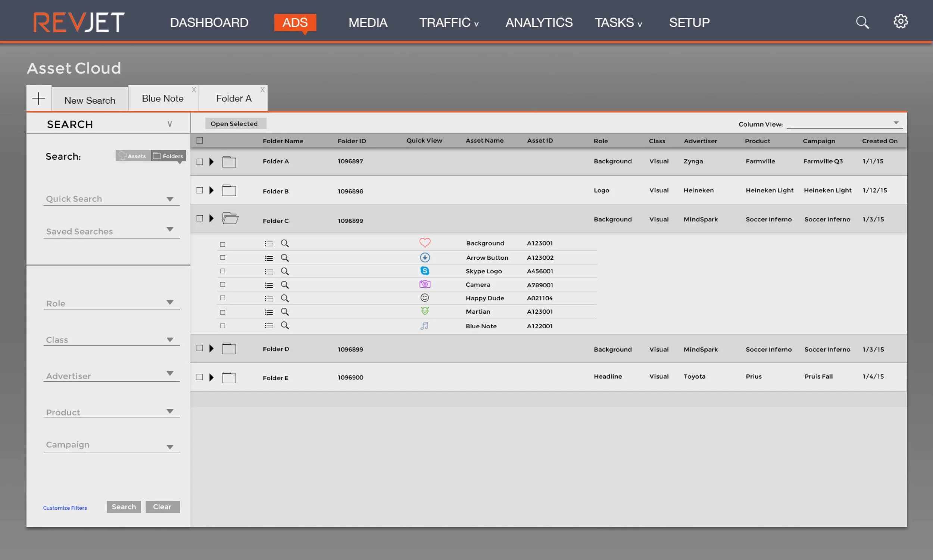Click the heart quick view icon for Background
This screenshot has width=933, height=560.
[425, 243]
